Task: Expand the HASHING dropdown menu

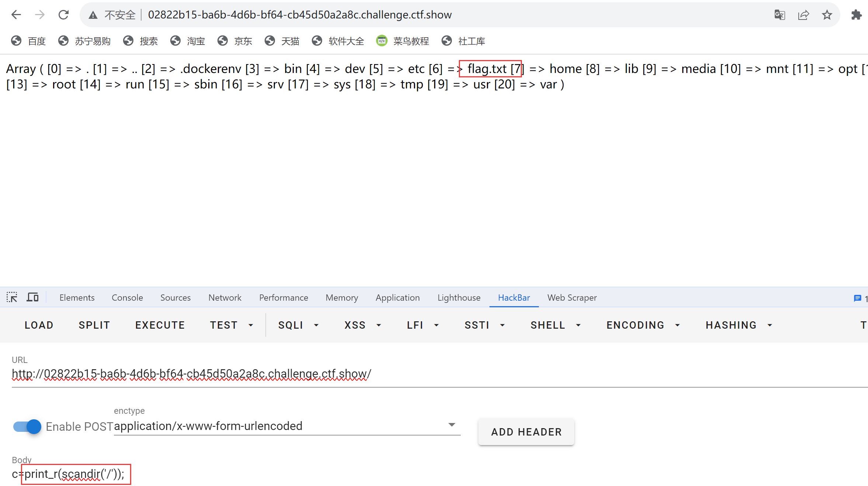Action: 739,325
